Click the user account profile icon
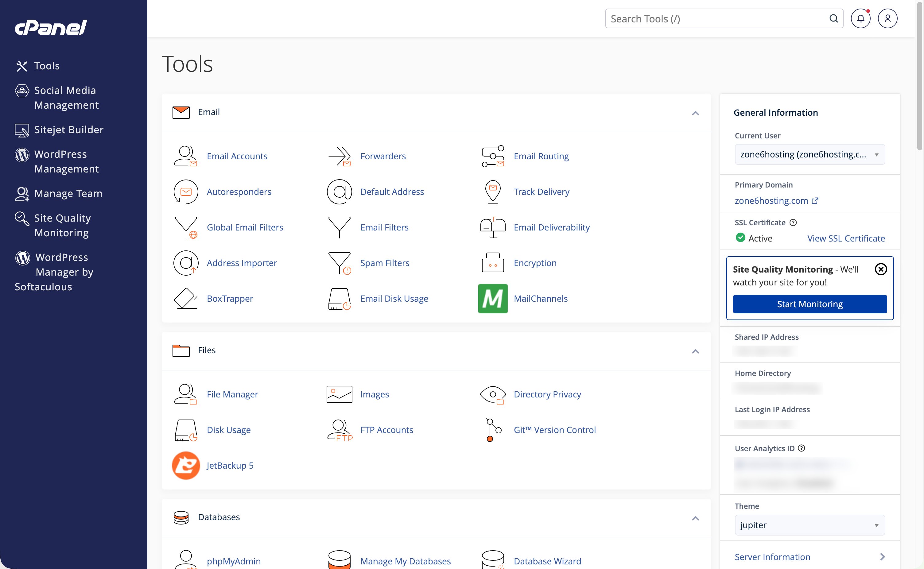The image size is (924, 569). pyautogui.click(x=887, y=18)
